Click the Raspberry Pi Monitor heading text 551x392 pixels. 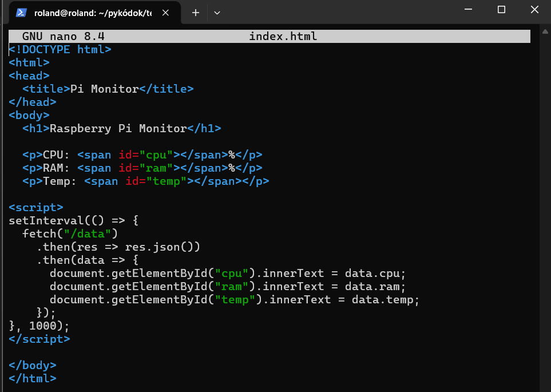tap(118, 129)
